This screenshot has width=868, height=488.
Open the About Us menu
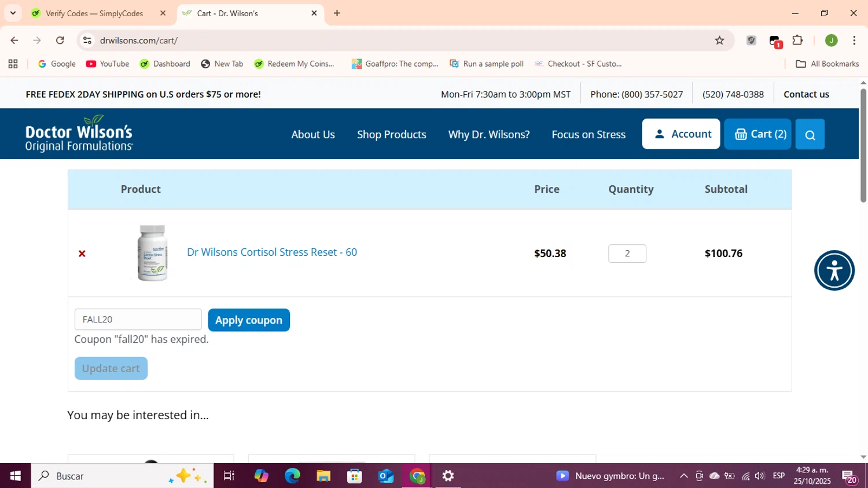pos(313,134)
